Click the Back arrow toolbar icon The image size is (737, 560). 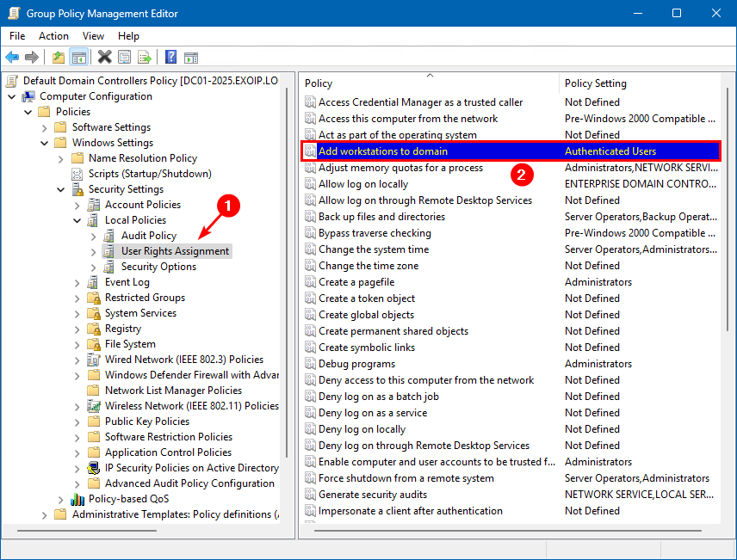12,58
